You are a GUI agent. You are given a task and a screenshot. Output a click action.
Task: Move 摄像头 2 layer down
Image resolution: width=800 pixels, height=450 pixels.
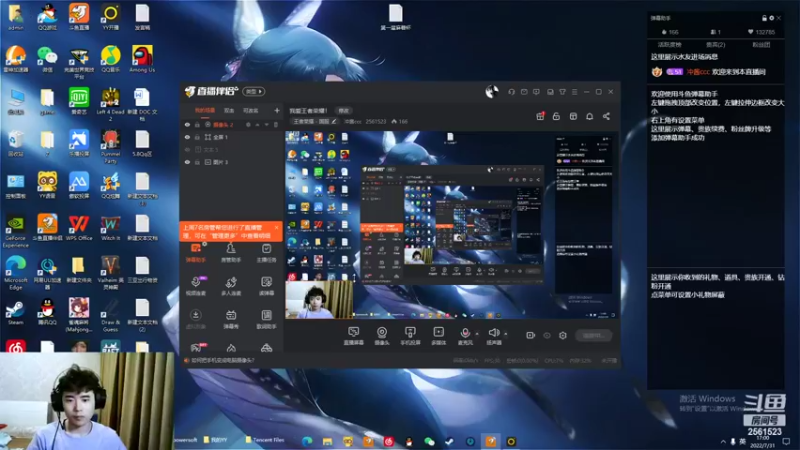[x=266, y=124]
